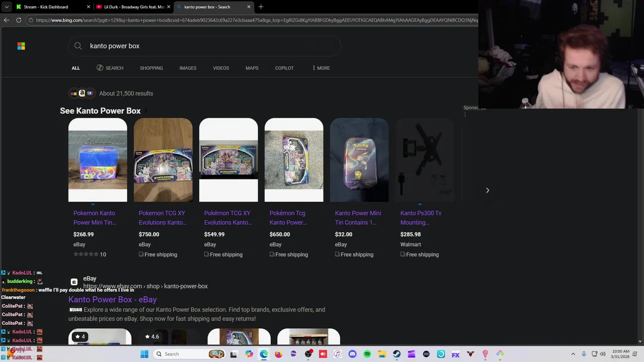Open Pokémon Tcg Kanto Power link
The image size is (644, 362).
point(288,218)
